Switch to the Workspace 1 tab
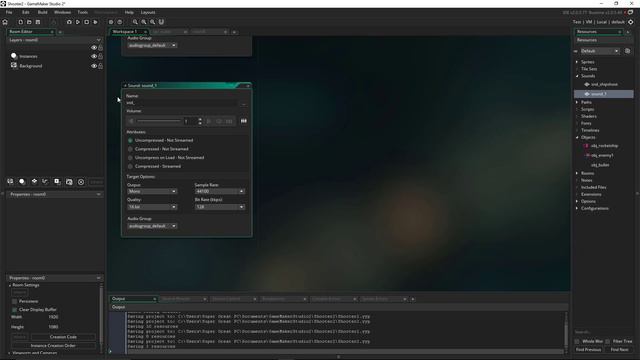Image resolution: width=640 pixels, height=360 pixels. click(125, 31)
